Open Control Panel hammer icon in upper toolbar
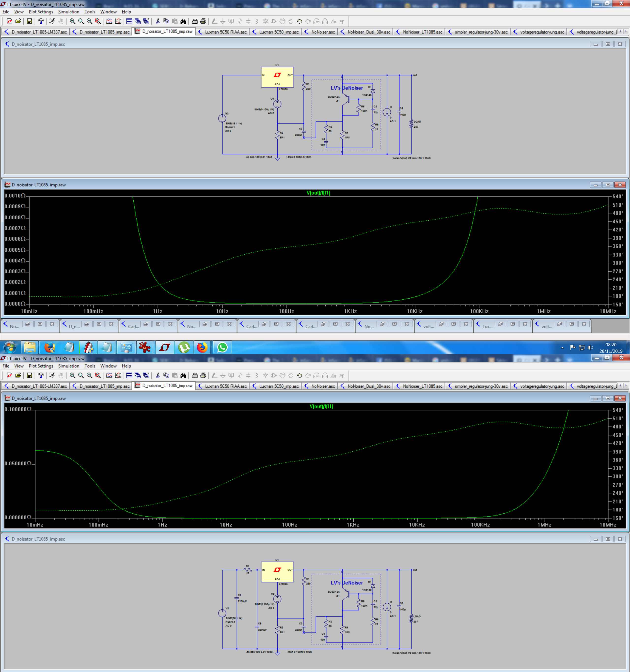The height and width of the screenshot is (672, 630). [x=41, y=21]
